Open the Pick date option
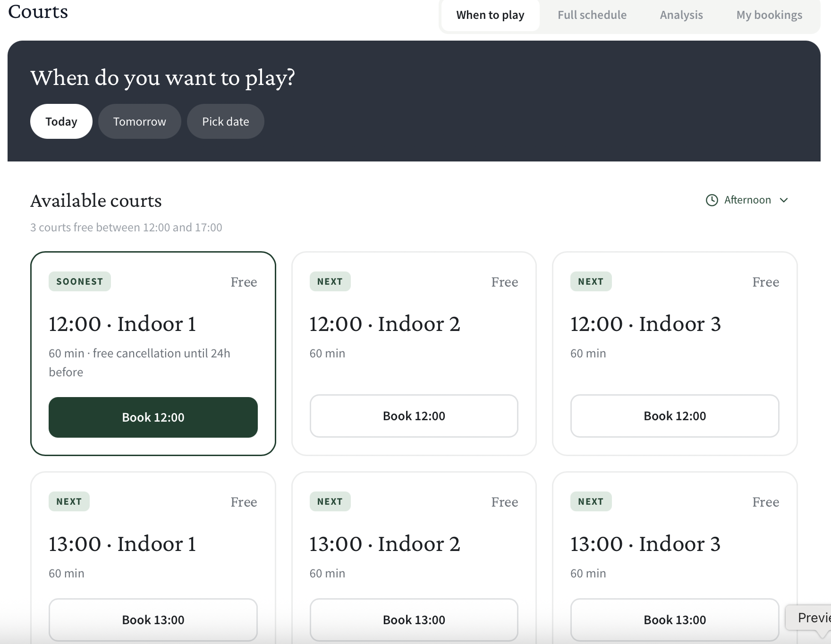Screen dimensions: 831x644 point(226,121)
